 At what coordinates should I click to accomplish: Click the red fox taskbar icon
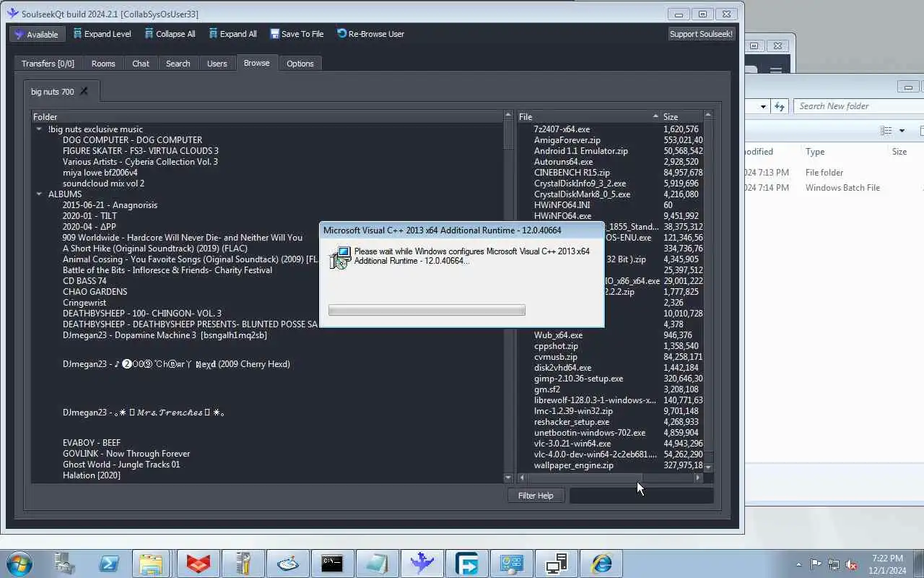click(x=199, y=564)
